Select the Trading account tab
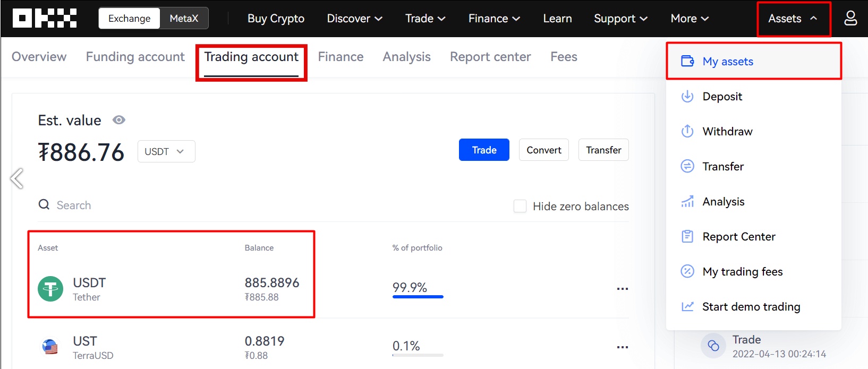The height and width of the screenshot is (369, 868). click(x=251, y=57)
